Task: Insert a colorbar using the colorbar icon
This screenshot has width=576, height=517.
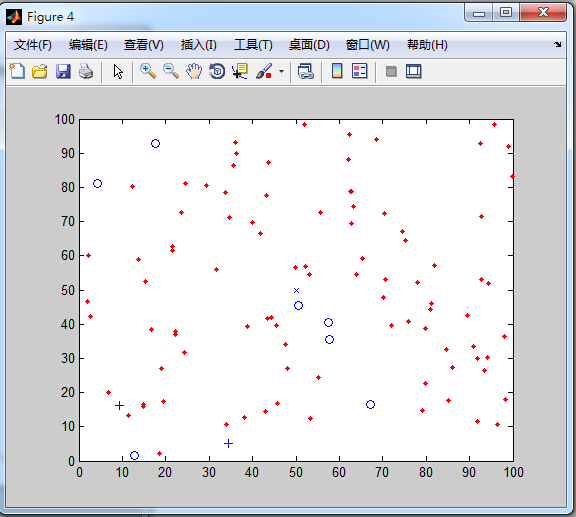Action: (337, 71)
